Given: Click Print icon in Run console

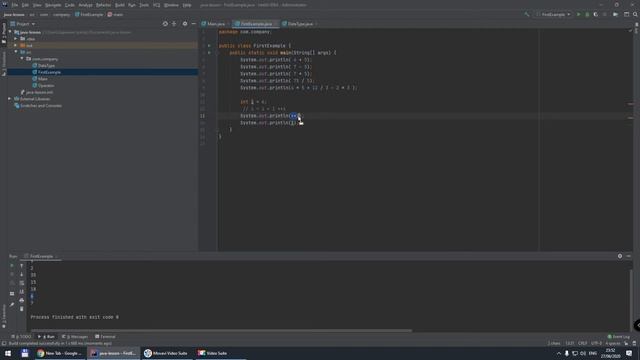Looking at the screenshot, I should 22,300.
